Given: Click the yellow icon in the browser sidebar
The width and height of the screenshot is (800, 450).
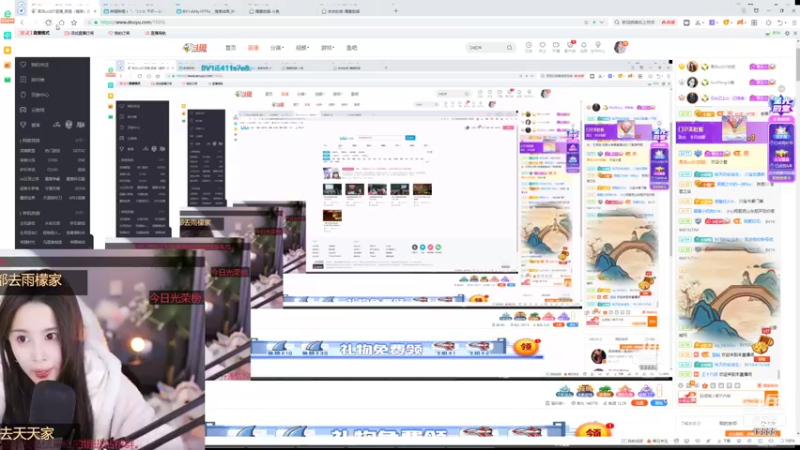Looking at the screenshot, I should (x=7, y=50).
